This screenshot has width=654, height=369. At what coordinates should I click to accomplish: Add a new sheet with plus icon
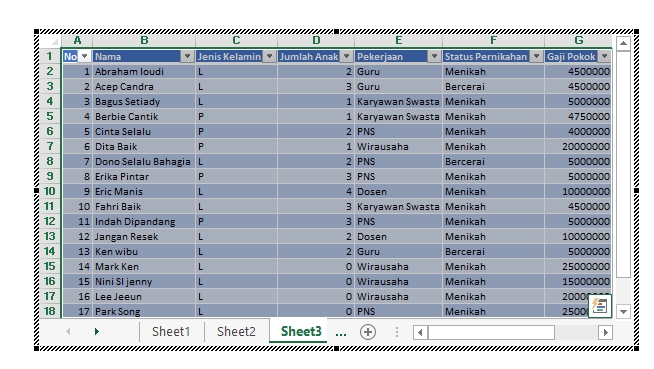(367, 332)
